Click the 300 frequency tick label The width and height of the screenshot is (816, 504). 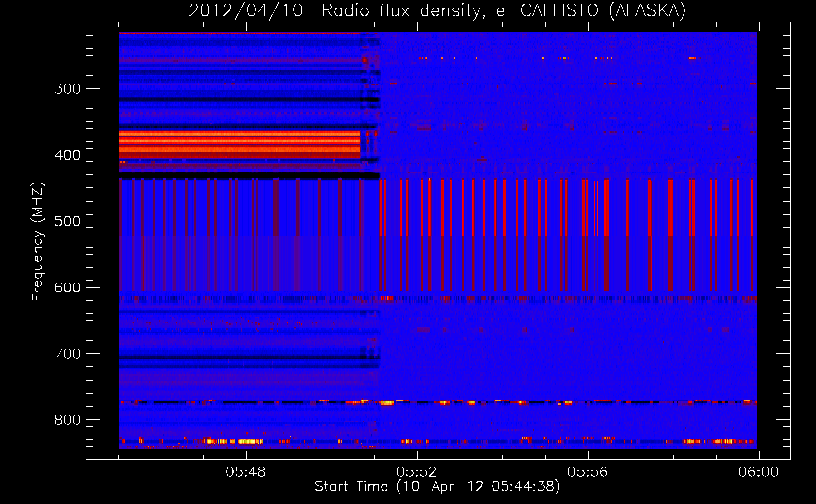[68, 89]
